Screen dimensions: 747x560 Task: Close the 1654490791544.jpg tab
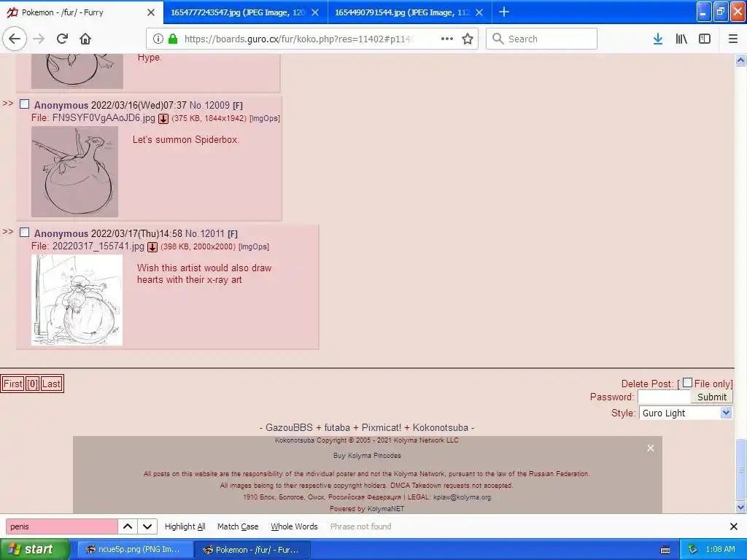coord(479,12)
